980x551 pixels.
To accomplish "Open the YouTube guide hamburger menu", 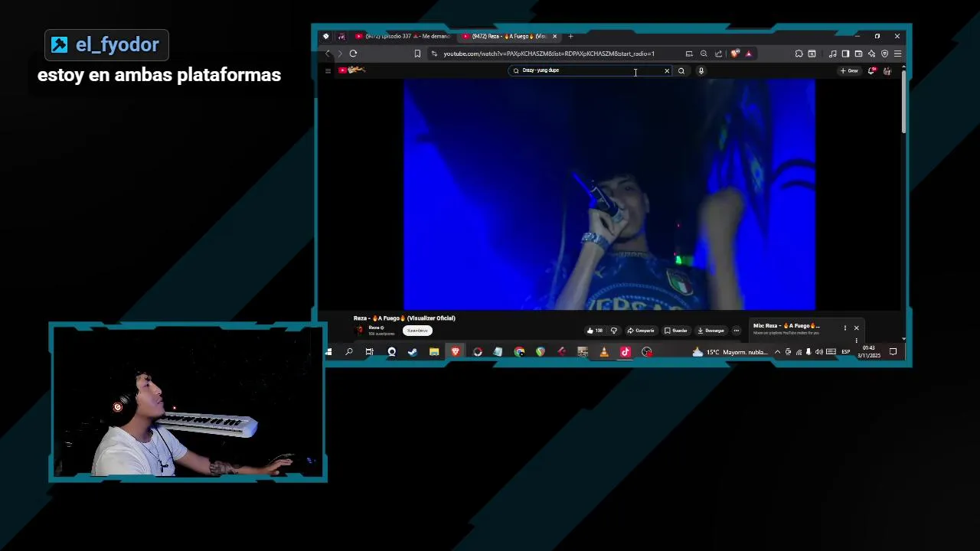I will pyautogui.click(x=328, y=70).
